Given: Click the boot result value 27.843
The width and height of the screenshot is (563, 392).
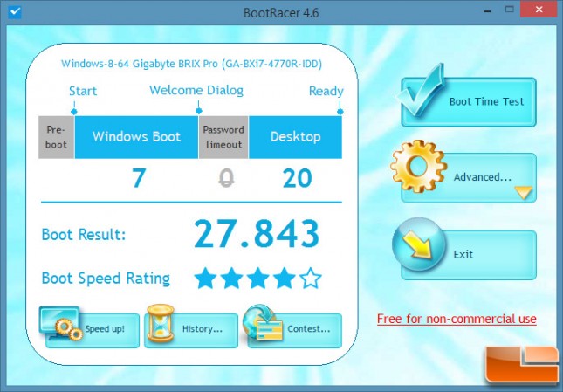Looking at the screenshot, I should [x=257, y=234].
